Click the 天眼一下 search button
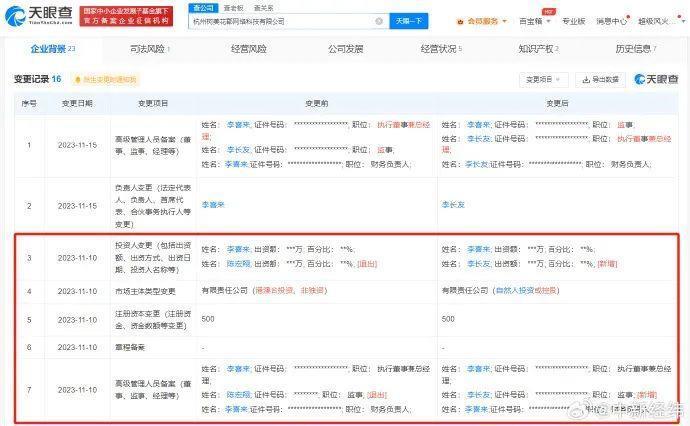The width and height of the screenshot is (690, 426). [x=409, y=21]
